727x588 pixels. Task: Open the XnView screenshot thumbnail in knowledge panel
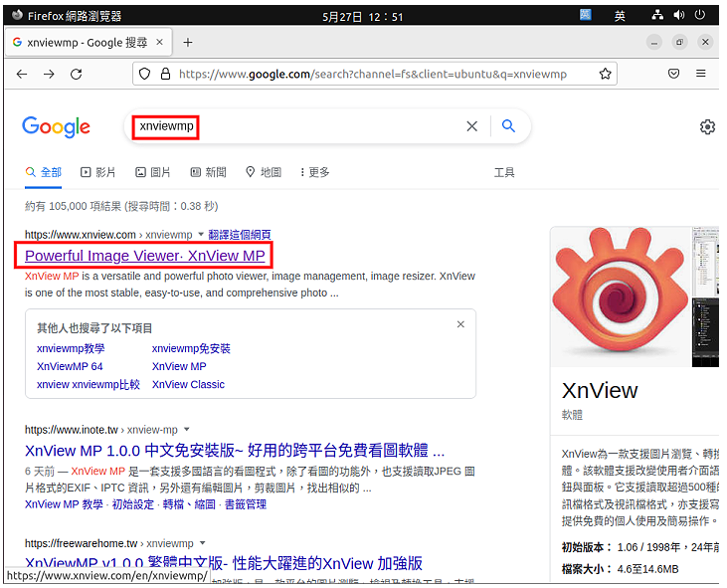pyautogui.click(x=705, y=261)
